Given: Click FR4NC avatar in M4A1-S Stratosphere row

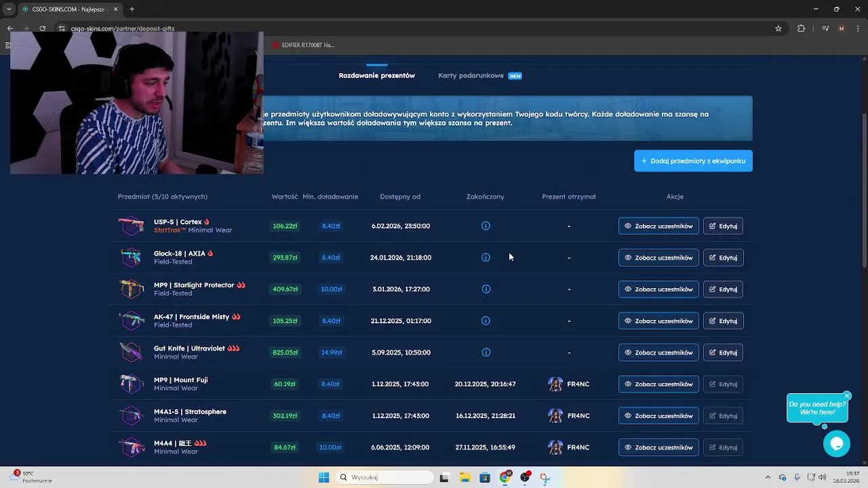Looking at the screenshot, I should coord(555,415).
